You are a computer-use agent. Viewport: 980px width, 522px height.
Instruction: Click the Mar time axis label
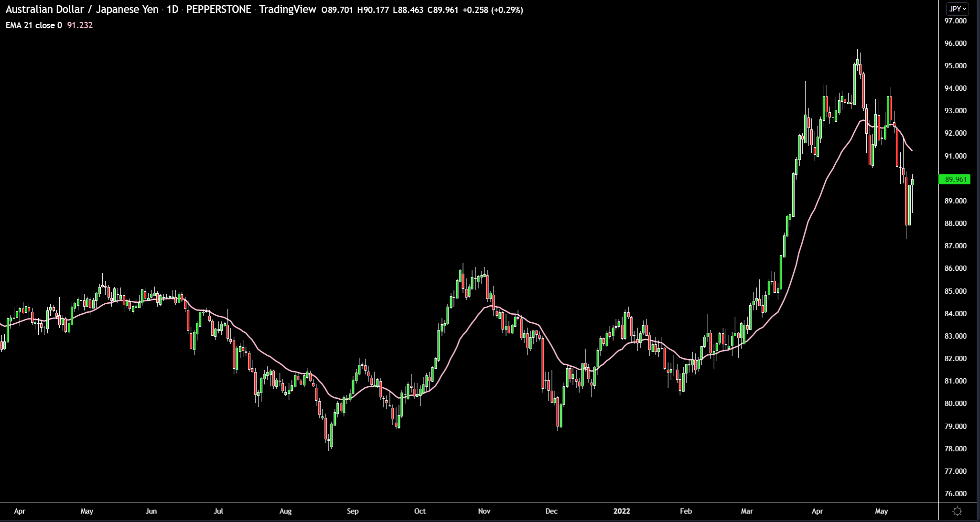point(747,511)
